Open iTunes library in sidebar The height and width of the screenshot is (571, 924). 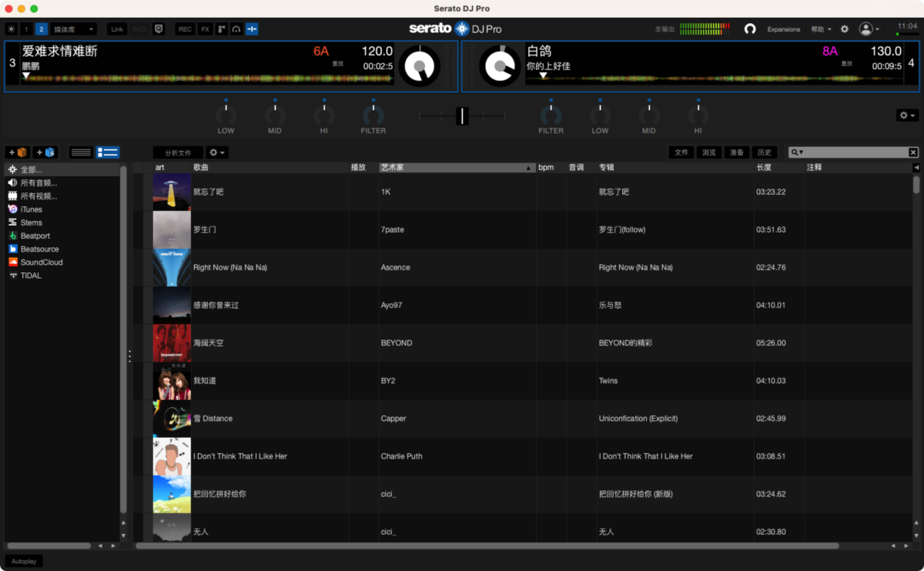62,209
